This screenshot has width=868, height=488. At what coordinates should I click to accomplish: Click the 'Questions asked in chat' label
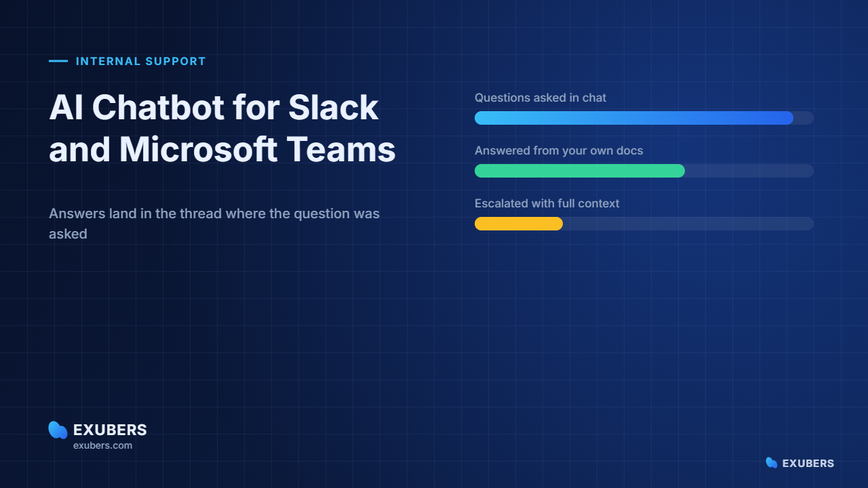pos(540,98)
